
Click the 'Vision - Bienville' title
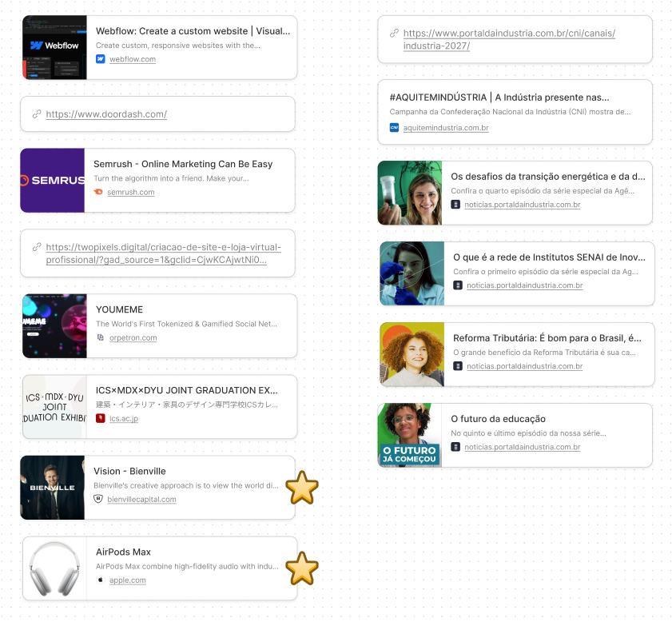tap(129, 471)
